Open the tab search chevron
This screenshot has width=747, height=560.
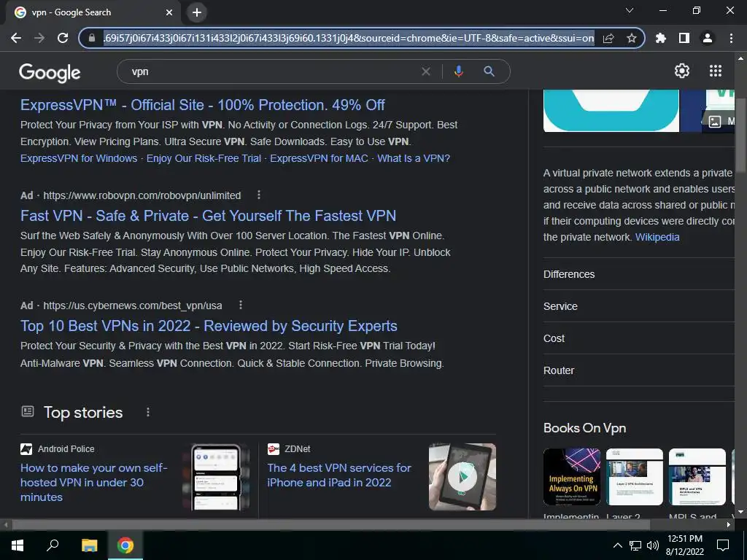click(x=630, y=10)
